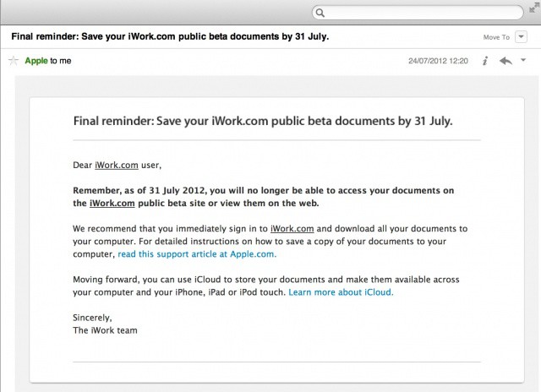Image resolution: width=541 pixels, height=392 pixels.
Task: Expand more reply options arrow
Action: click(523, 61)
